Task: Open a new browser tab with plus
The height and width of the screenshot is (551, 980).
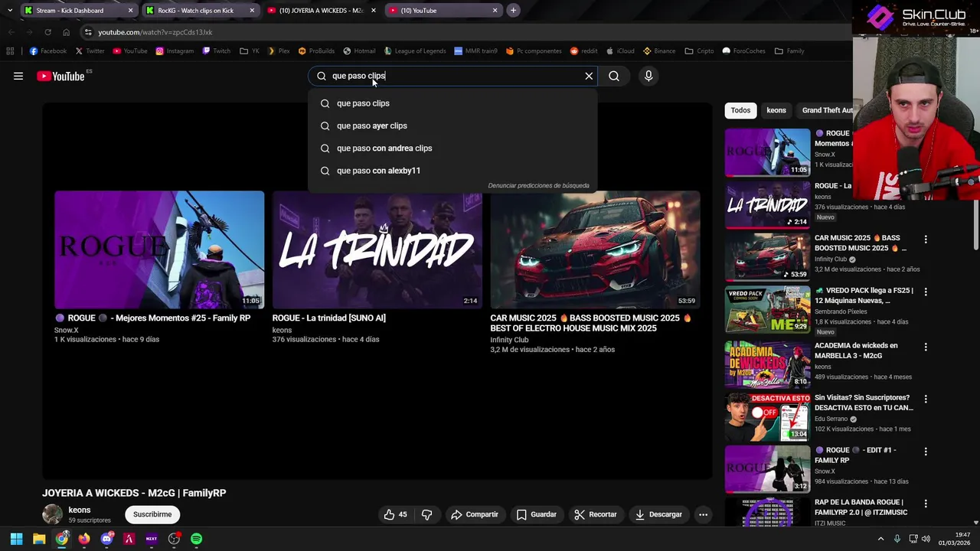Action: click(513, 11)
